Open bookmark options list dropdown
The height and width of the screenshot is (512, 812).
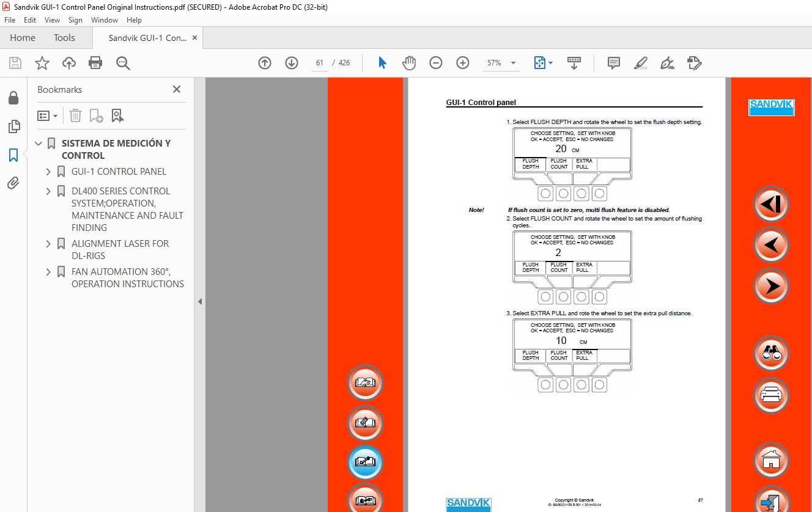47,115
